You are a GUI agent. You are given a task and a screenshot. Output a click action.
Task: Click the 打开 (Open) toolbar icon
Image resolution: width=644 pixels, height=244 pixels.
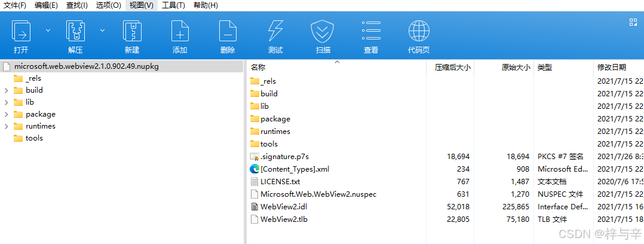pyautogui.click(x=21, y=31)
